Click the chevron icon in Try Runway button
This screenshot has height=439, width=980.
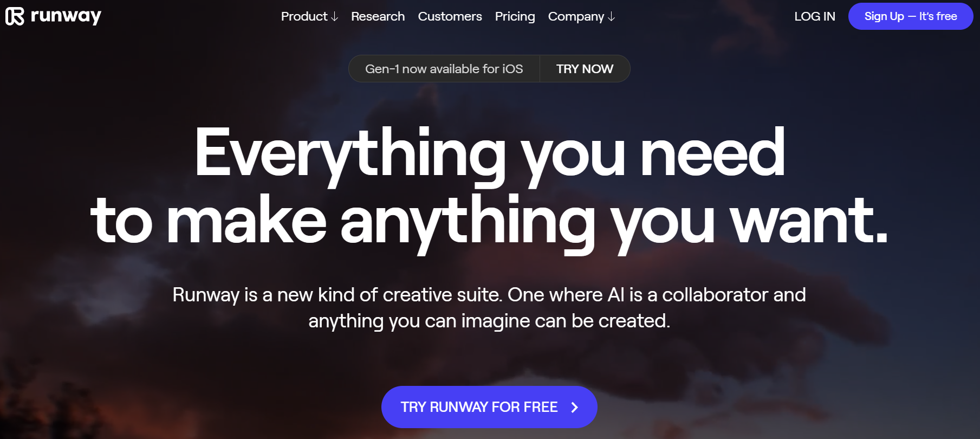(x=575, y=407)
